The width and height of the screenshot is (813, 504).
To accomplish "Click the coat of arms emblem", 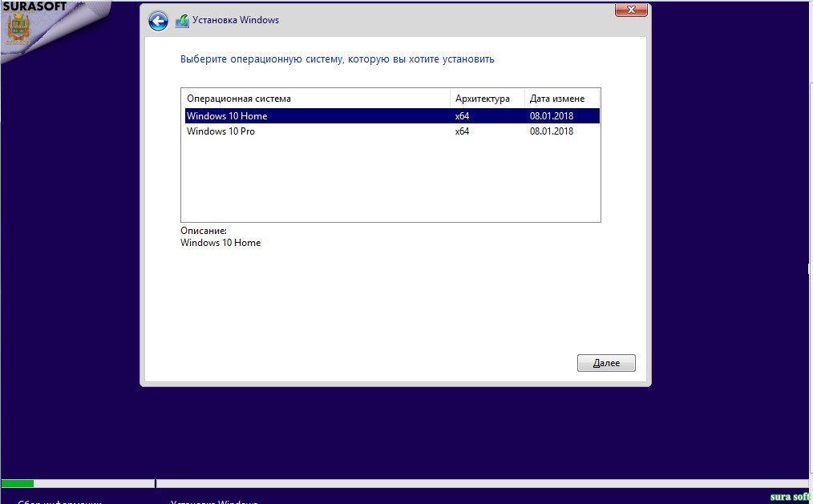I will [x=18, y=29].
